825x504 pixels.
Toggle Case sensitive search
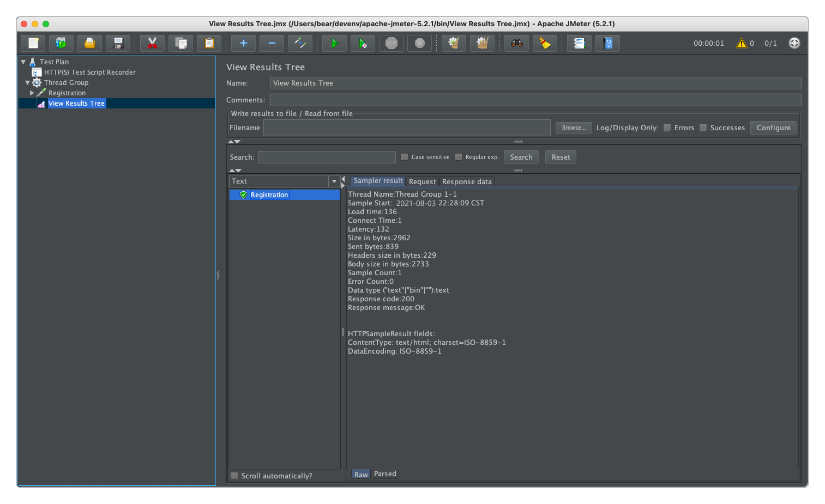click(x=404, y=157)
